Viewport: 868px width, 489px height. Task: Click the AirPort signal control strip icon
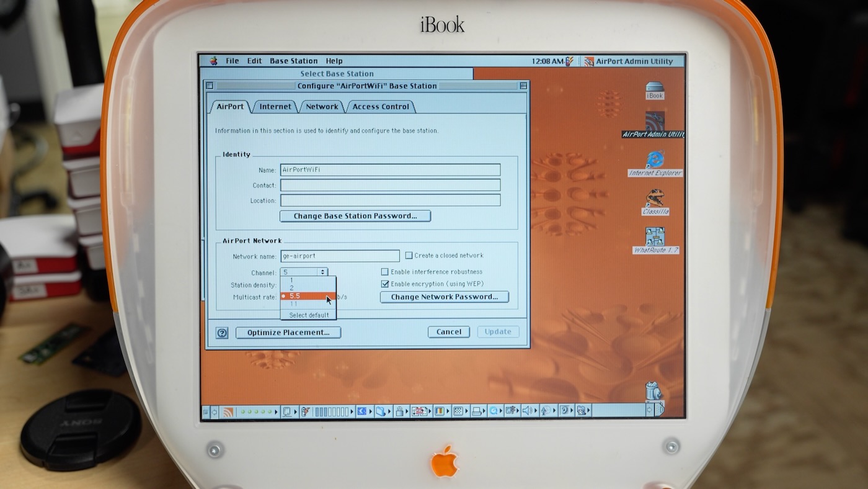(228, 411)
